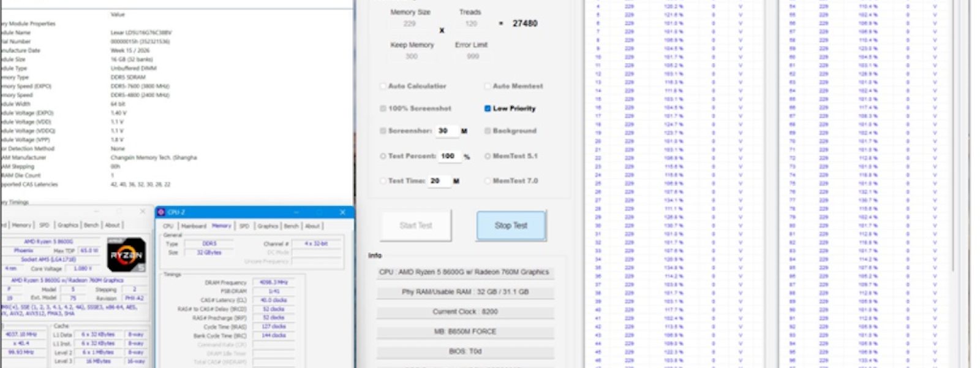Click the Test Time field showing 20
This screenshot has height=368, width=980.
pyautogui.click(x=439, y=180)
